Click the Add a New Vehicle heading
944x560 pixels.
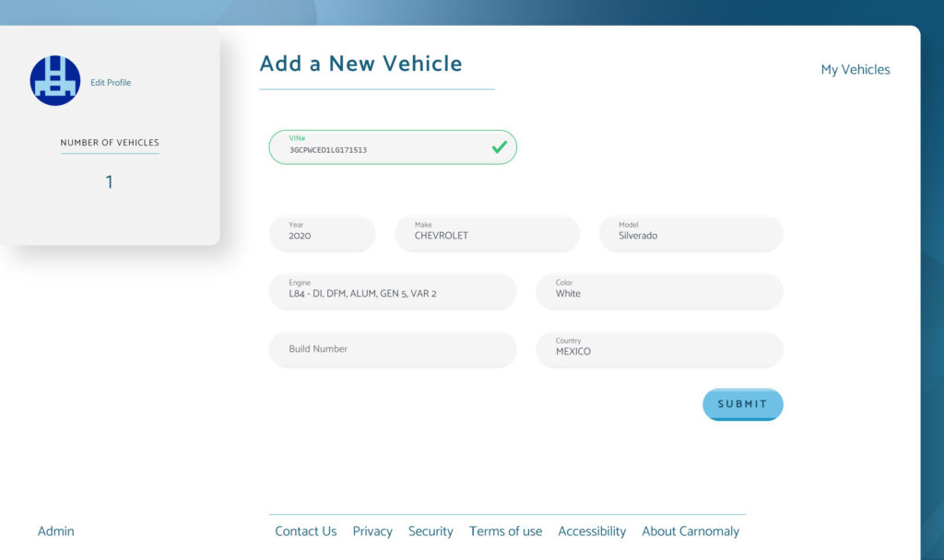pyautogui.click(x=360, y=64)
